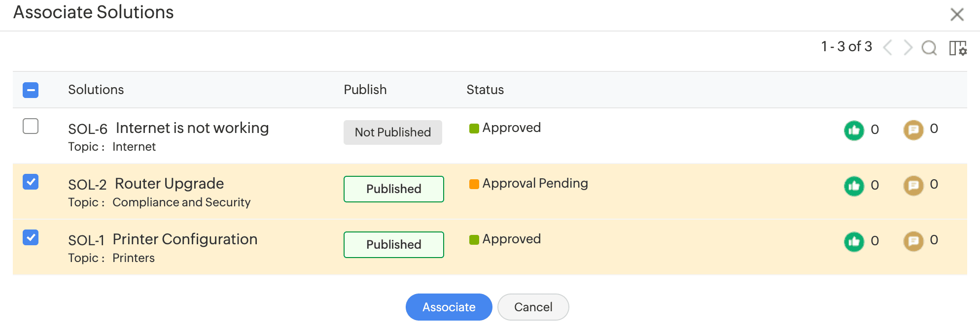Click the Associate button
This screenshot has width=980, height=327.
pos(449,307)
